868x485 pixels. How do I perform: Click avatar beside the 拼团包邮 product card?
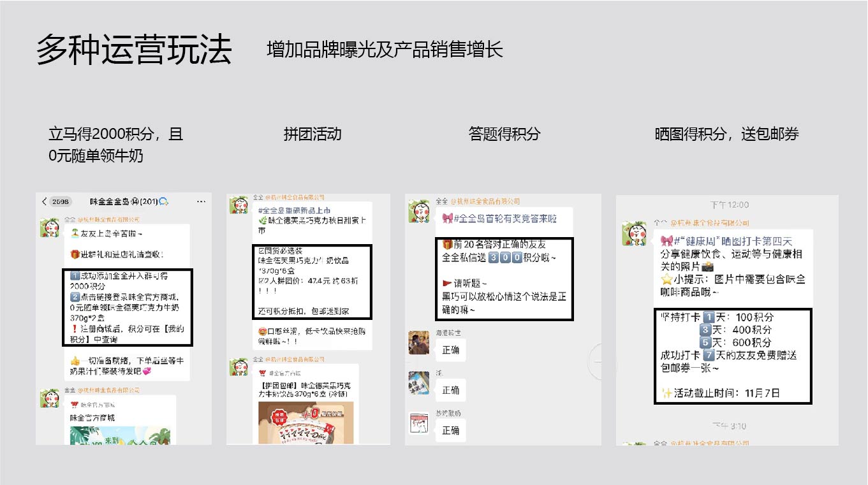[x=240, y=368]
